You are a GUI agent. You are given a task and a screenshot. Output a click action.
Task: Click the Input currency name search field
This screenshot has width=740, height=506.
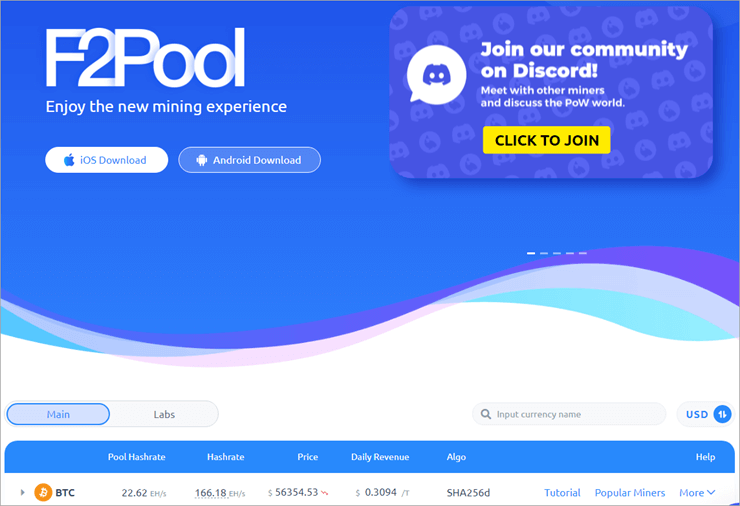pos(575,414)
